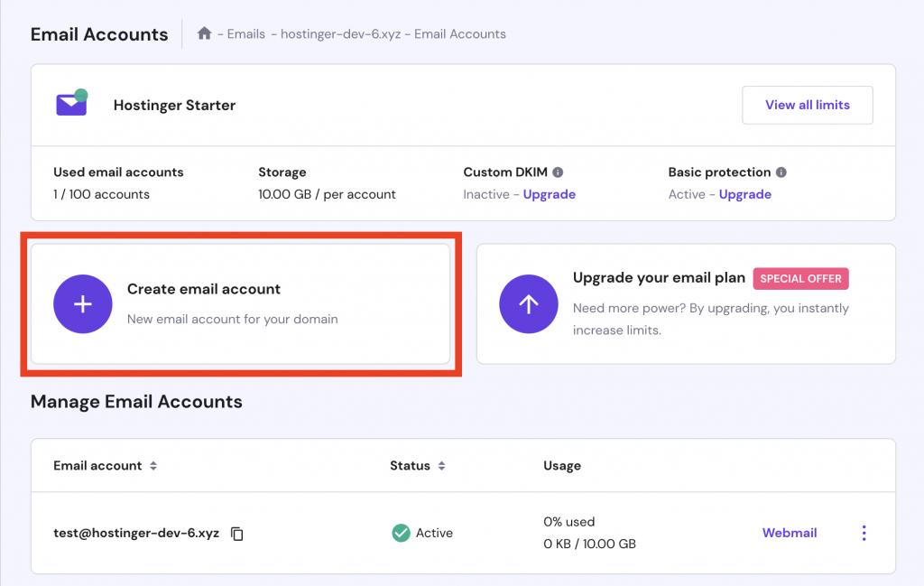924x586 pixels.
Task: Click the home icon in breadcrumb
Action: pyautogui.click(x=205, y=34)
